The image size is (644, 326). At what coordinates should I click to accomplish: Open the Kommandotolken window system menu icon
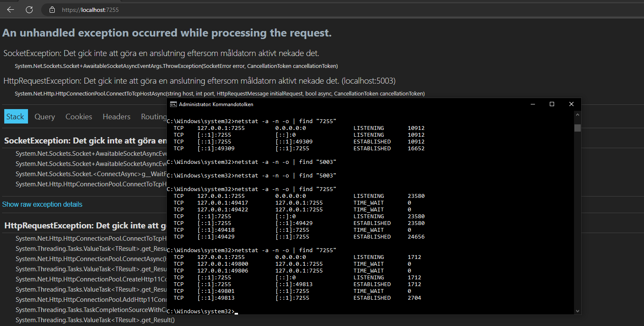tap(174, 104)
